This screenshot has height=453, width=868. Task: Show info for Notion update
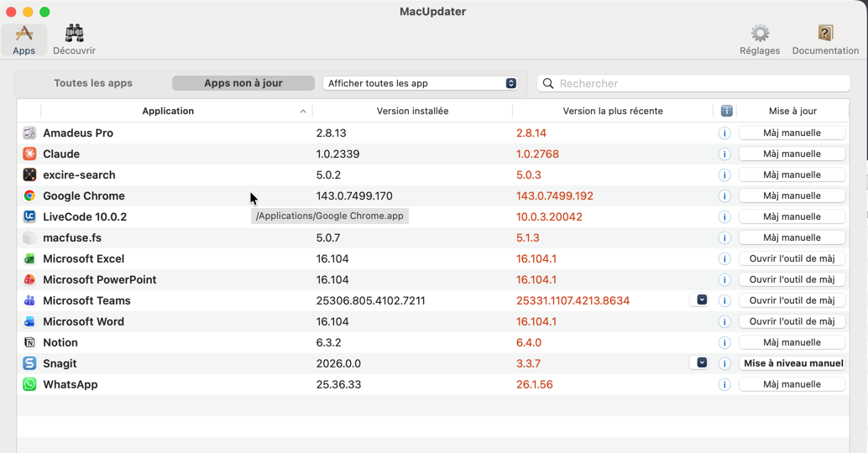[724, 343]
